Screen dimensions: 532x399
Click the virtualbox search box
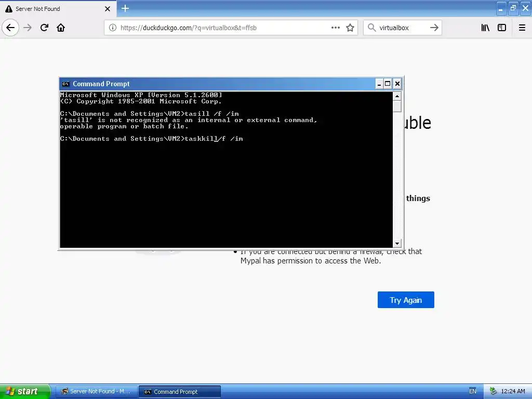402,28
